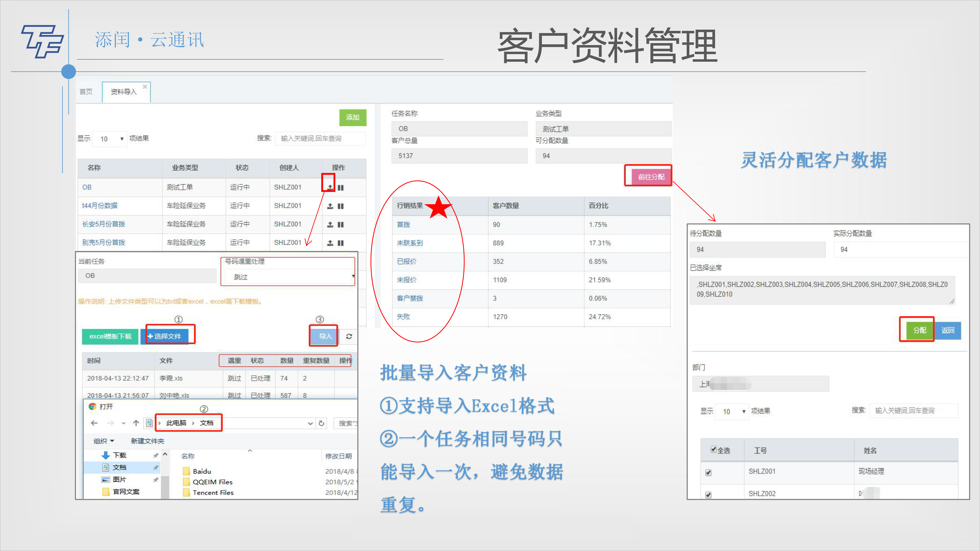Uncheck the SHLZ002 agent checkbox

click(708, 494)
